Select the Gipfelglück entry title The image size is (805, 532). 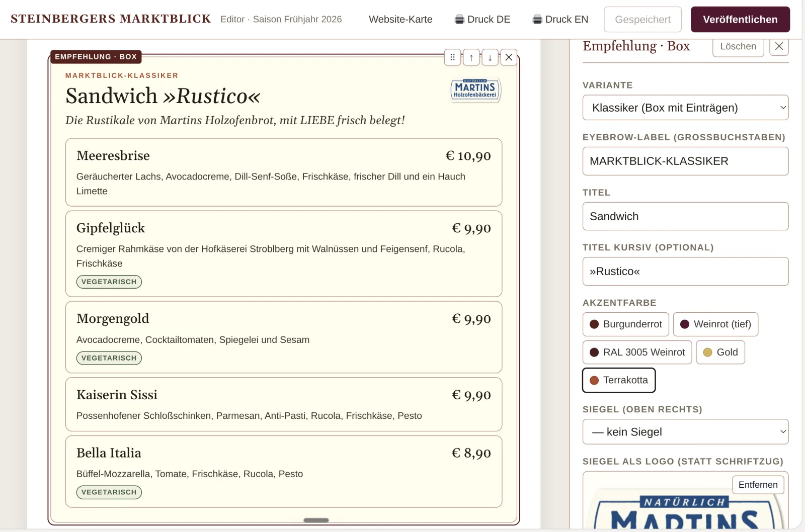coord(111,228)
